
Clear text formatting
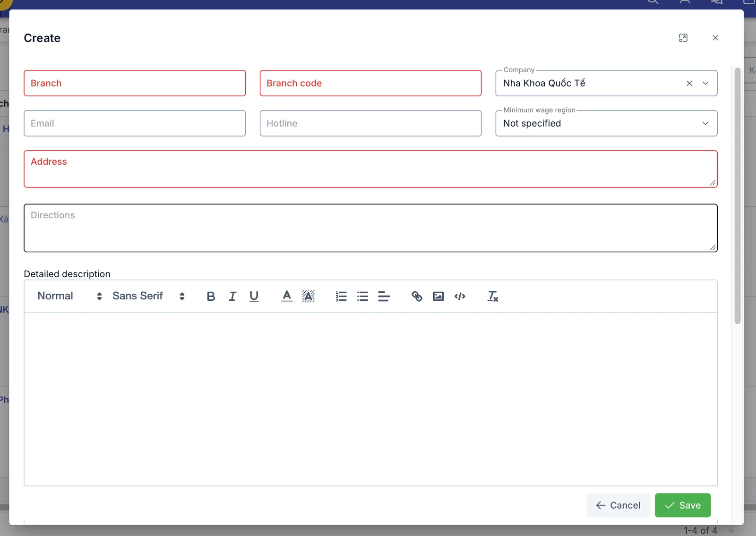click(x=493, y=296)
